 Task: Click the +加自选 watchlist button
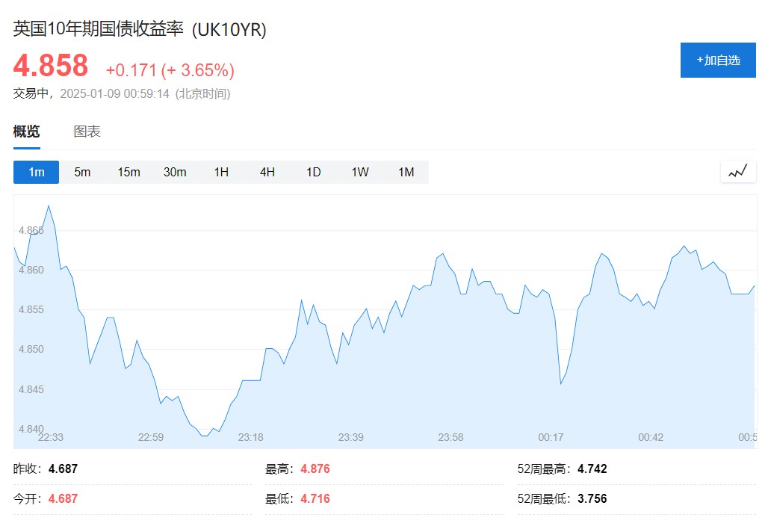pos(718,61)
